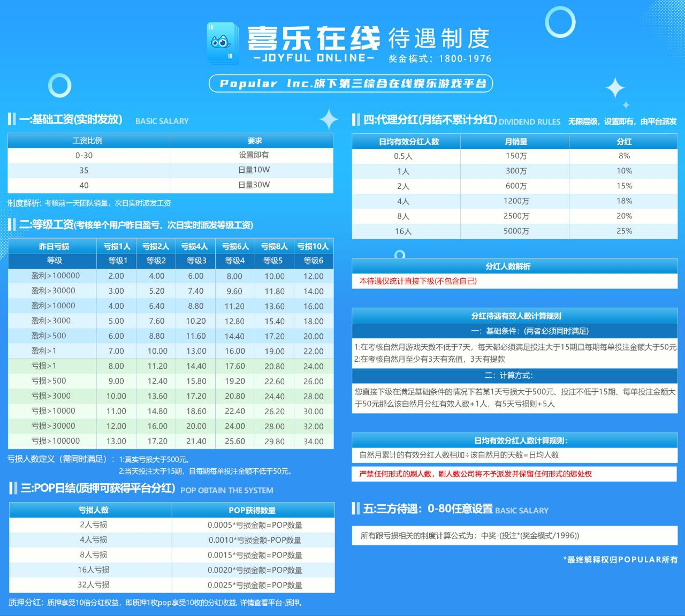Switch to the BASIC SALARY section

[161, 121]
